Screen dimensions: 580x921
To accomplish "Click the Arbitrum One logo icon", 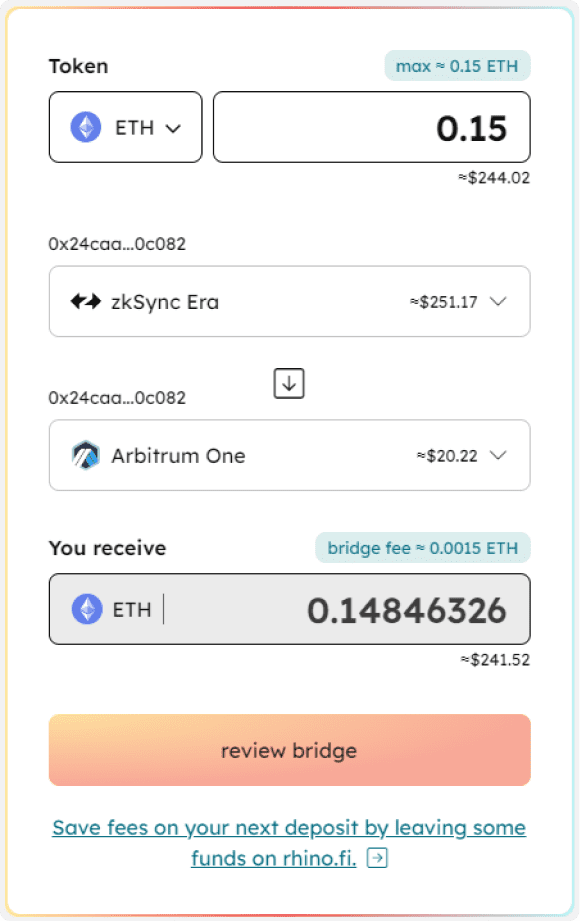I will pos(86,455).
